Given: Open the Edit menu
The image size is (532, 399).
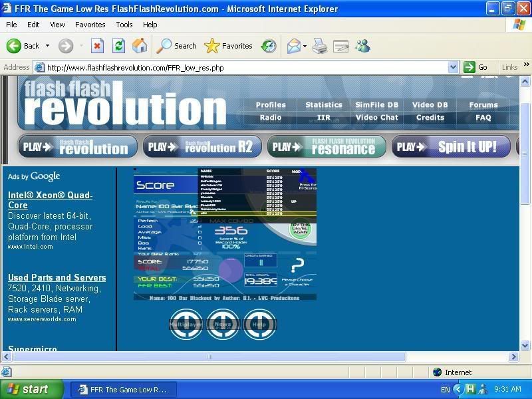Looking at the screenshot, I should pyautogui.click(x=33, y=25).
